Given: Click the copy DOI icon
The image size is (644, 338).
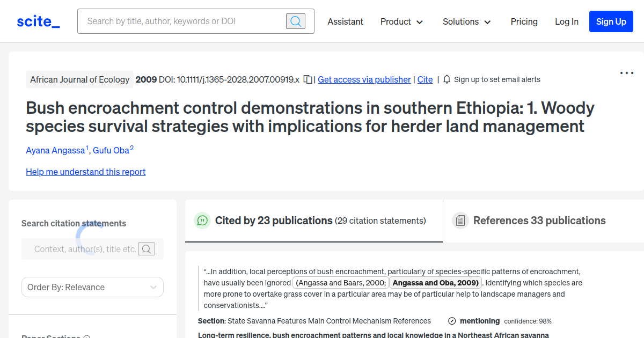Looking at the screenshot, I should coord(308,79).
